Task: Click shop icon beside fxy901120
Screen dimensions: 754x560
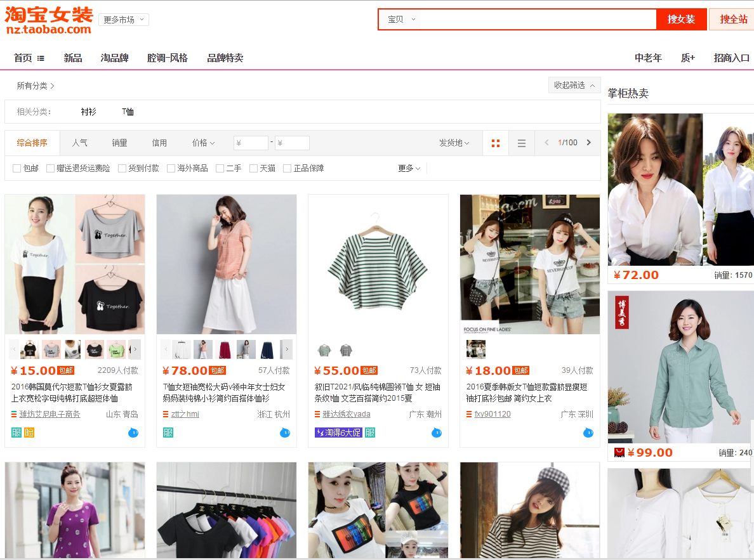Action: pos(469,414)
